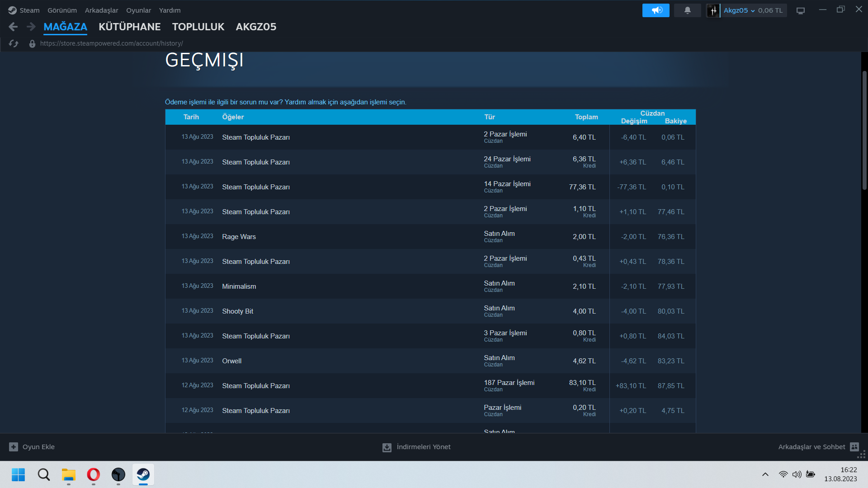Open the notifications bell
The image size is (868, 488).
[687, 10]
